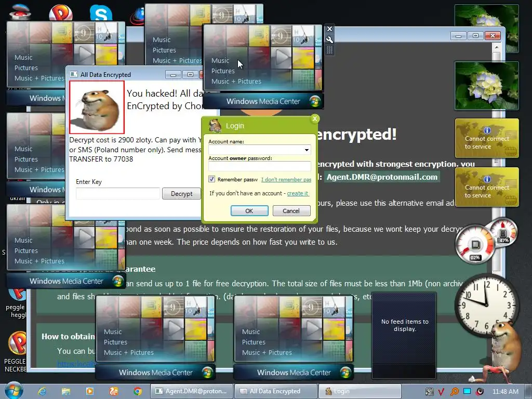Screen dimensions: 532x399
Task: Click the orange magnifier tray icon
Action: (x=454, y=392)
